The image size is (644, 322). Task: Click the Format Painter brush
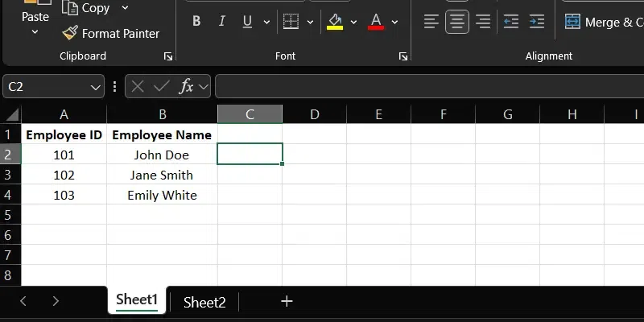coord(70,33)
